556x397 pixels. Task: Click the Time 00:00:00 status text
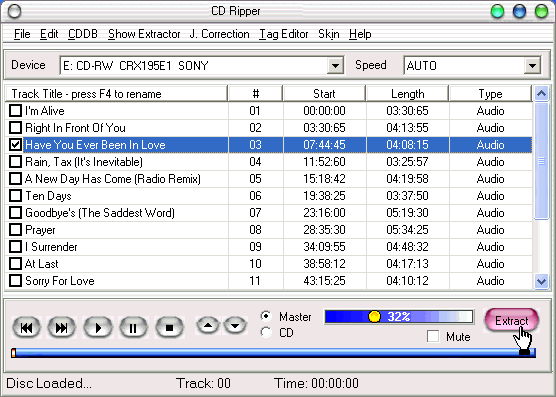316,383
